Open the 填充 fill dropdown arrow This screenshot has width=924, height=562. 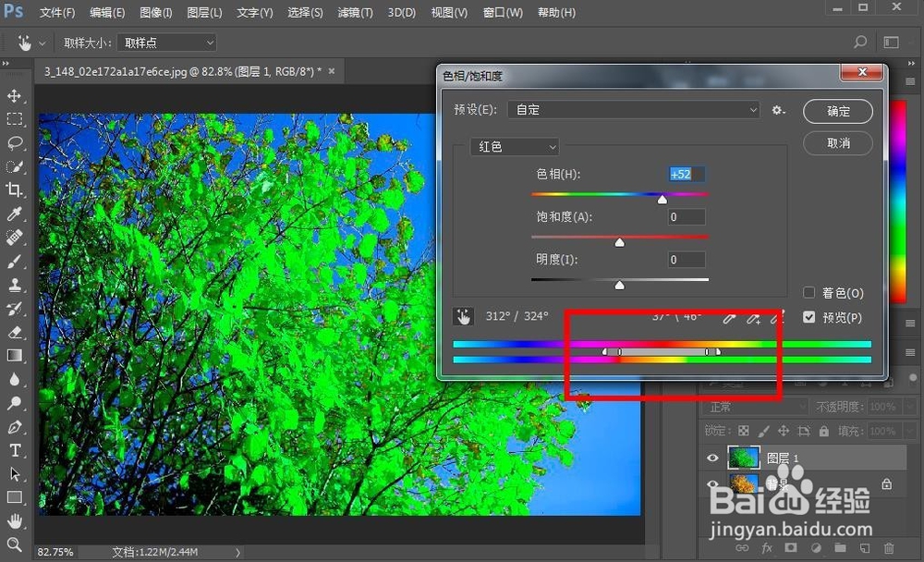[x=909, y=431]
